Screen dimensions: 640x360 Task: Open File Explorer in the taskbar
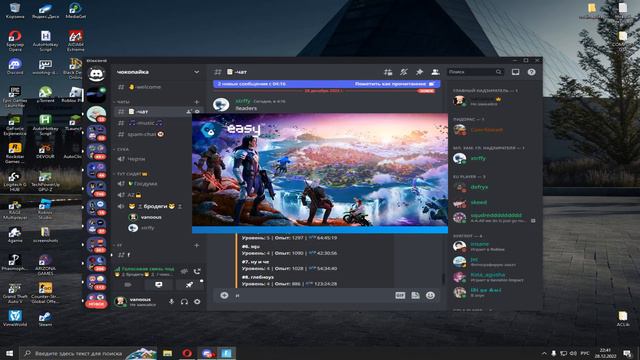point(167,353)
